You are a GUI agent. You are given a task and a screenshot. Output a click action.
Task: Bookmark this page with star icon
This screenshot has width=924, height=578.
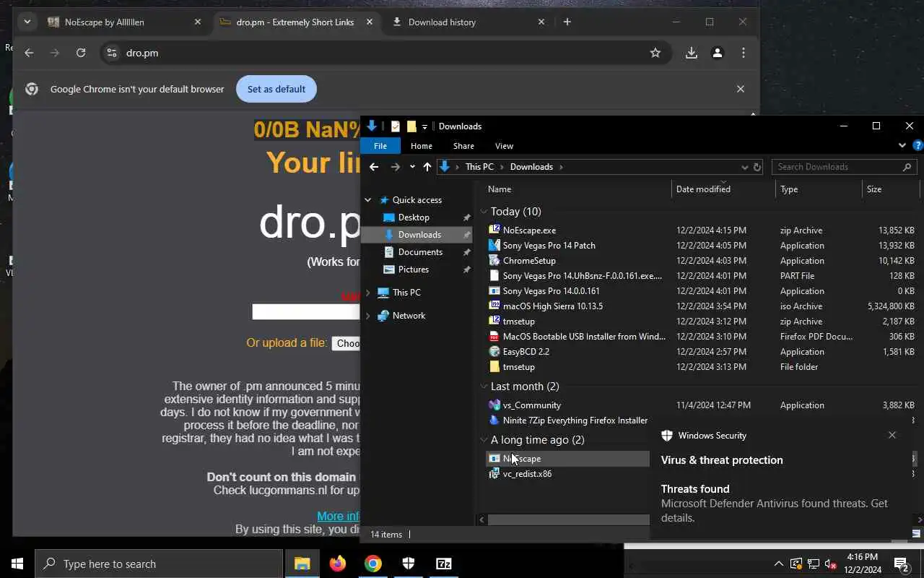tap(655, 53)
